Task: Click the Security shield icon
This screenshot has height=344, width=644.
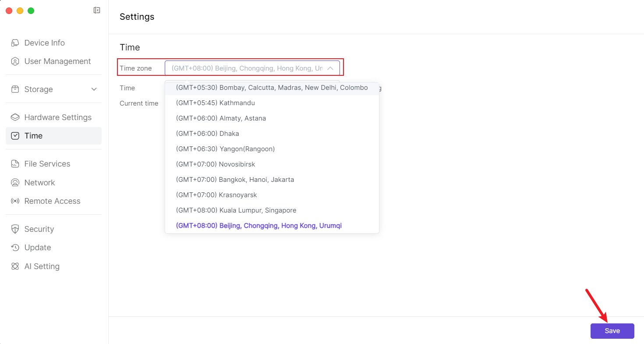Action: point(15,229)
